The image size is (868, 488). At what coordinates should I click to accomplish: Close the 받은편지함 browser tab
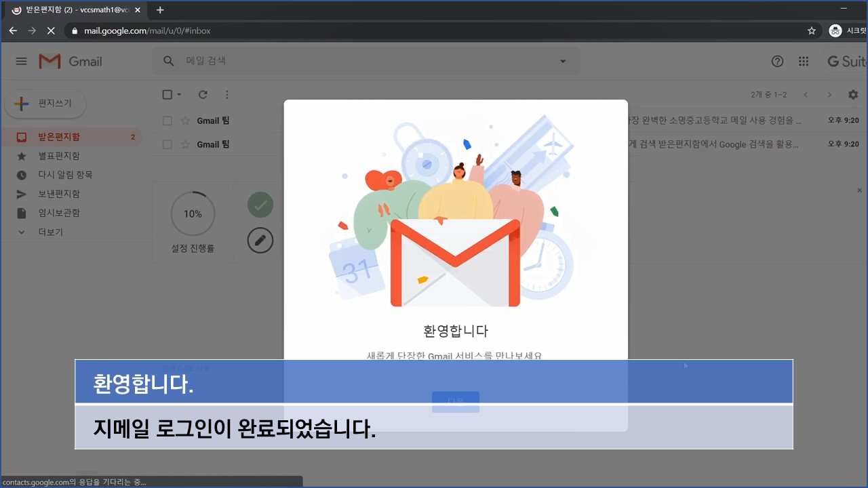point(138,10)
